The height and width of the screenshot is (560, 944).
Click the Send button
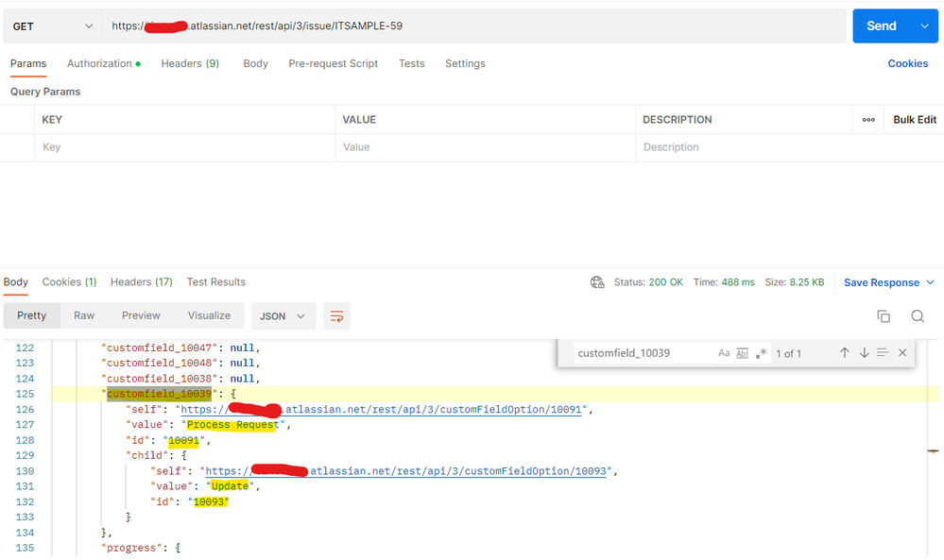tap(882, 25)
